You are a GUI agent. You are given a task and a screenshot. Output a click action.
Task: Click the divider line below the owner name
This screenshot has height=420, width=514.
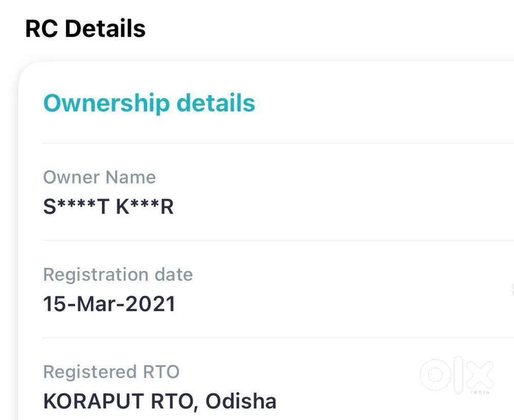(278, 240)
